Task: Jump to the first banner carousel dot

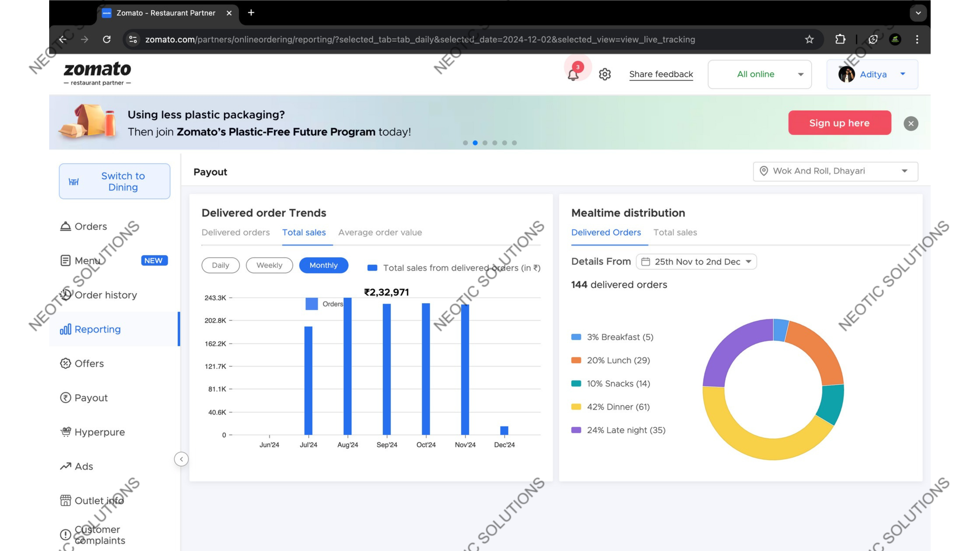Action: click(x=465, y=143)
